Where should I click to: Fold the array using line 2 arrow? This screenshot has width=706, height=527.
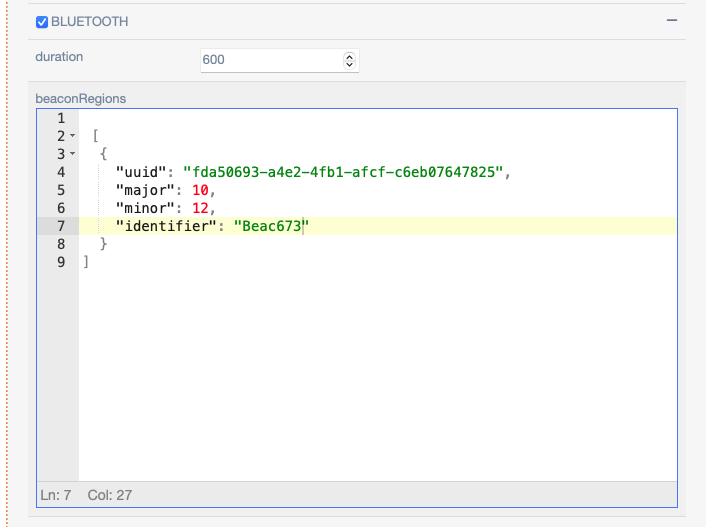click(x=73, y=136)
